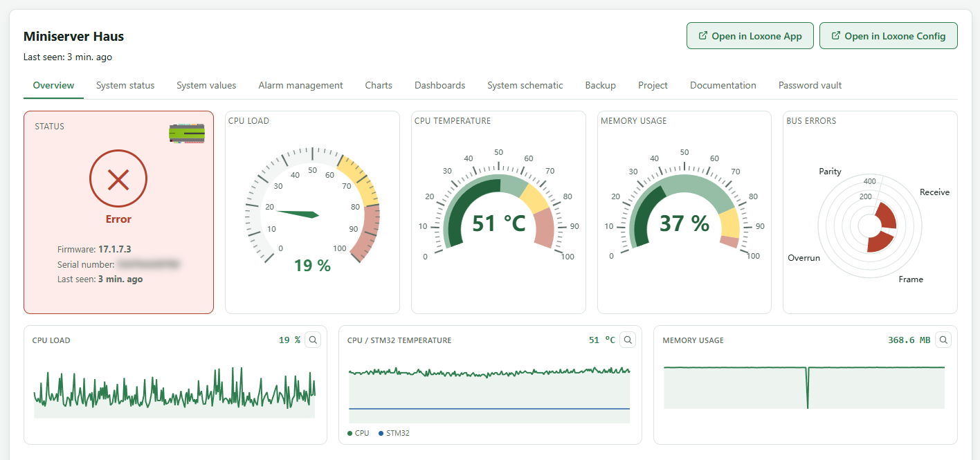Go to the Password vault tab
The width and height of the screenshot is (980, 460).
(x=810, y=86)
